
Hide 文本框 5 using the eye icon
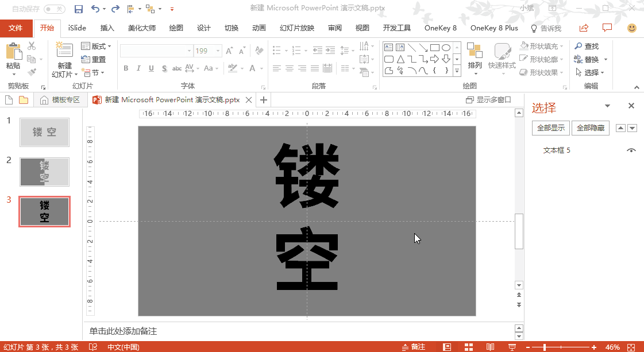(631, 150)
